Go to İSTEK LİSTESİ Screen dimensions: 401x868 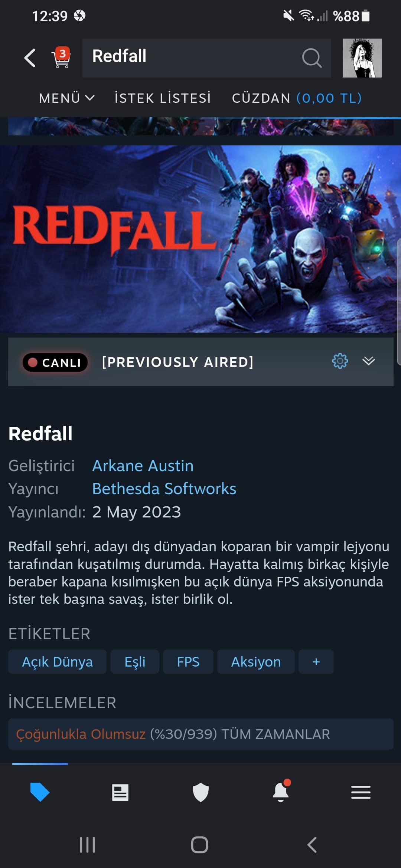[163, 98]
